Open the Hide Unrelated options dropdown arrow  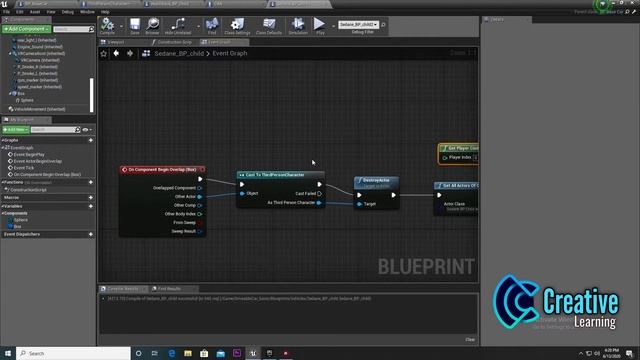[198, 26]
